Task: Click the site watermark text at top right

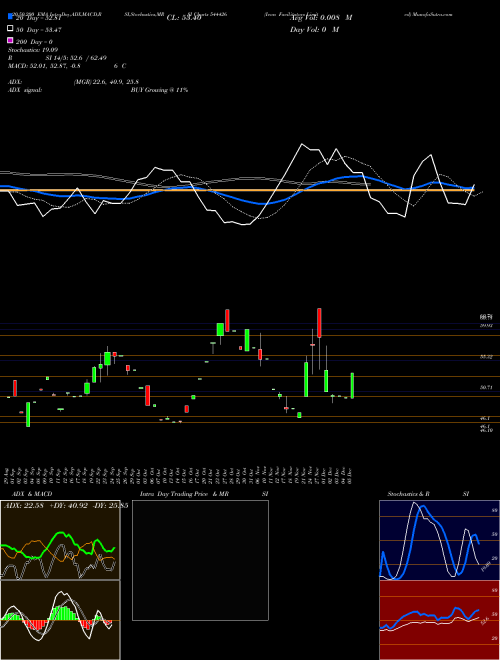Action: (428, 14)
